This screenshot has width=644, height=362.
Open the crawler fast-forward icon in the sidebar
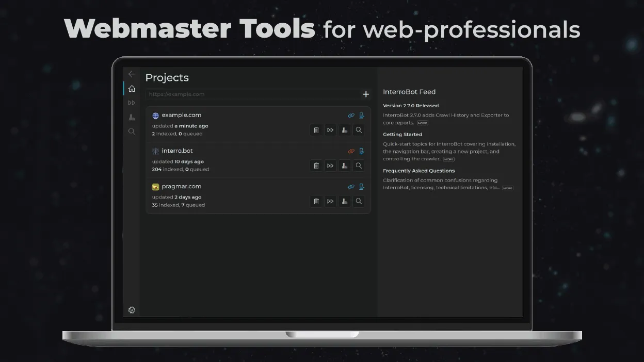tap(132, 103)
